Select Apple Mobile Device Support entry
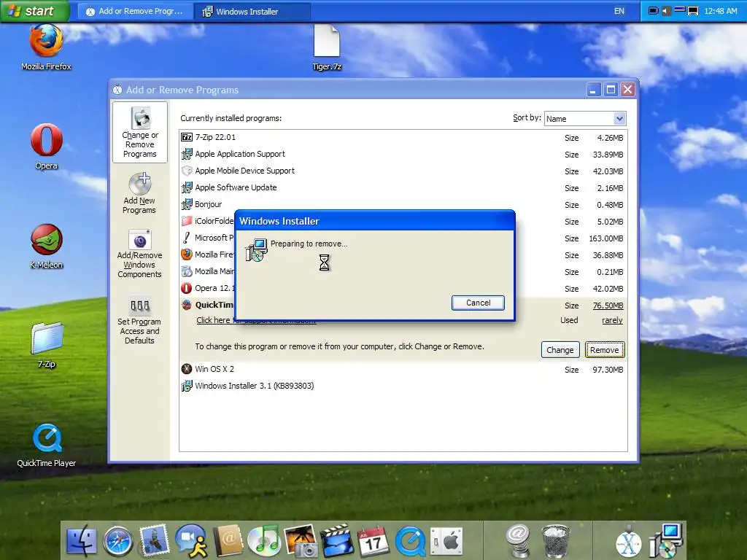 pos(403,171)
